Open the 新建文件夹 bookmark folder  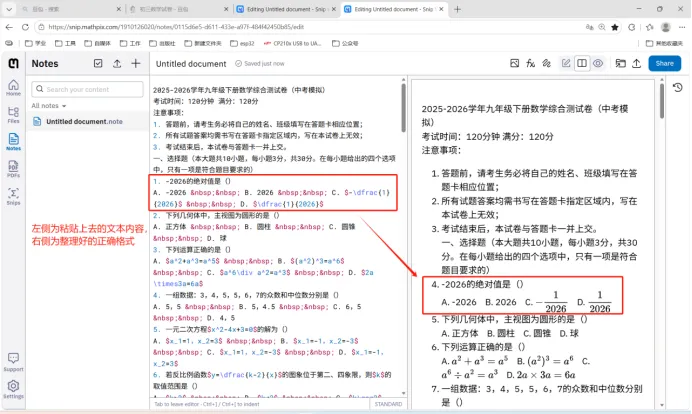(x=203, y=43)
